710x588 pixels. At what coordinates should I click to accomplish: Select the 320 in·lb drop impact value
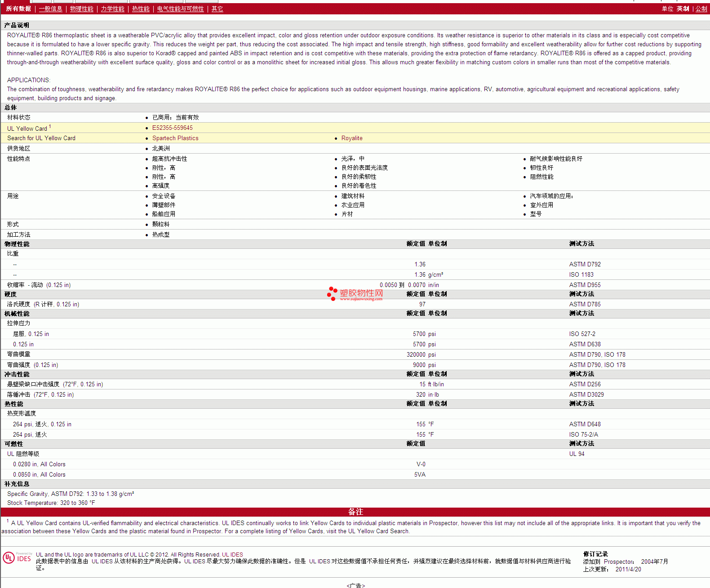[x=428, y=395]
